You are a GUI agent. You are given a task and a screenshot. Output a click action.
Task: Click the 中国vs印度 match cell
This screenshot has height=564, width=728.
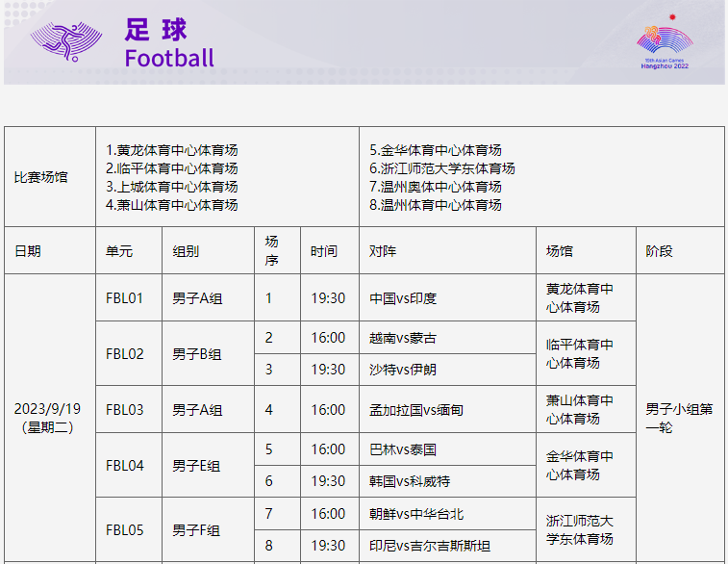pyautogui.click(x=447, y=297)
